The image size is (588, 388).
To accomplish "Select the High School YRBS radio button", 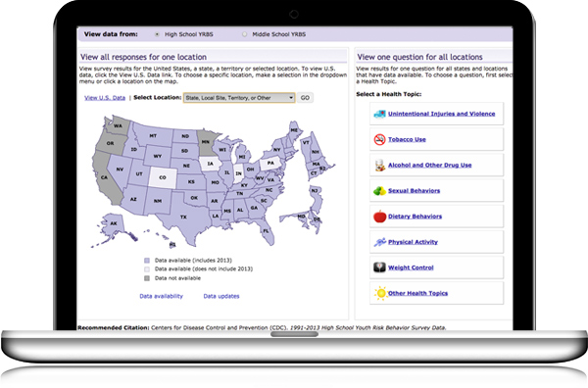I will pyautogui.click(x=157, y=34).
